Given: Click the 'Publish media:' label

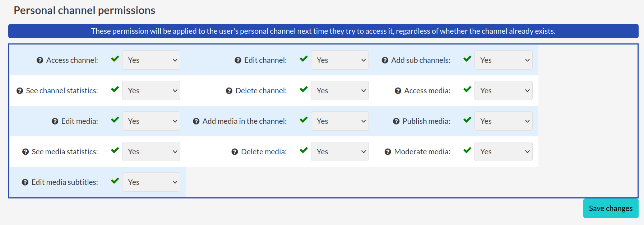Looking at the screenshot, I should tap(426, 121).
